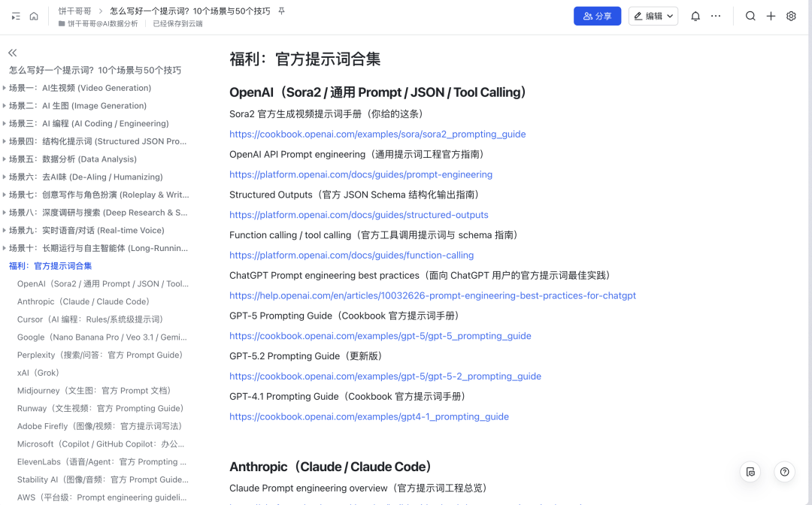Image resolution: width=812 pixels, height=505 pixels.
Task: Open the document comments floating button
Action: pyautogui.click(x=750, y=472)
